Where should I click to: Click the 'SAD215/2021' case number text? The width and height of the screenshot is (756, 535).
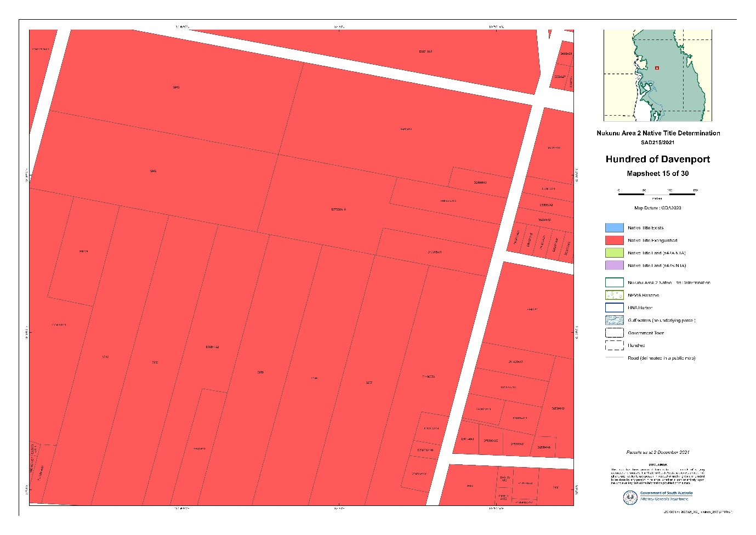[657, 143]
